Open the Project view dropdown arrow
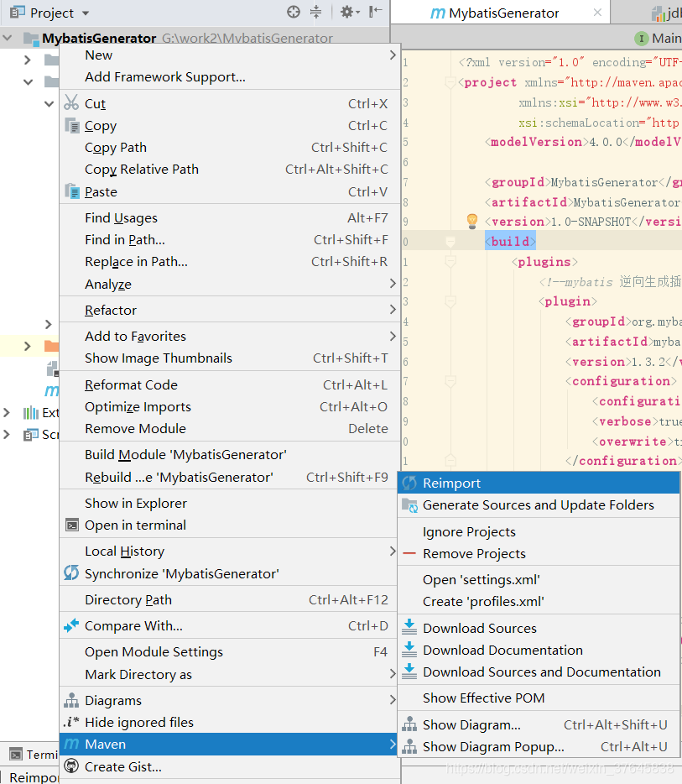Screen dimensions: 682x784 coord(86,13)
